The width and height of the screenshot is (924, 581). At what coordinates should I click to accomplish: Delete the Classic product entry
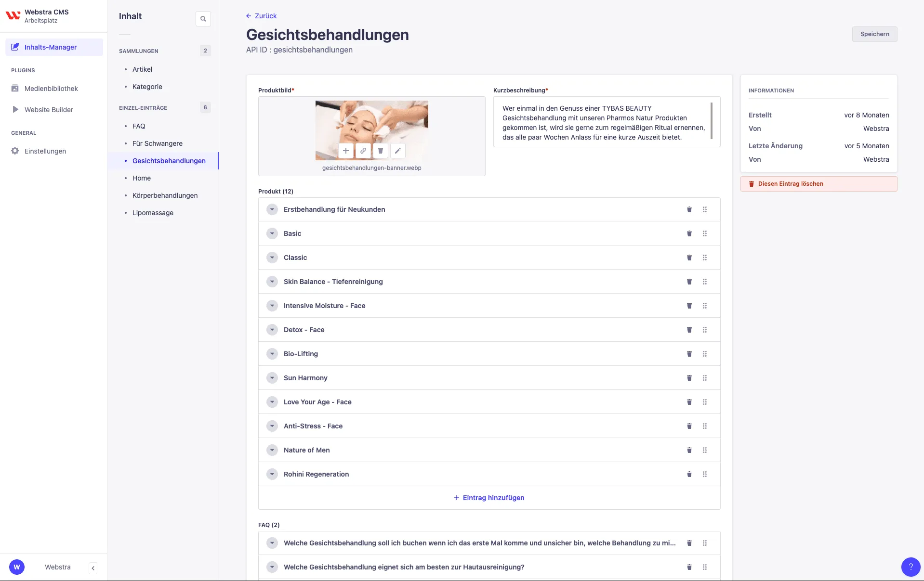pos(689,258)
